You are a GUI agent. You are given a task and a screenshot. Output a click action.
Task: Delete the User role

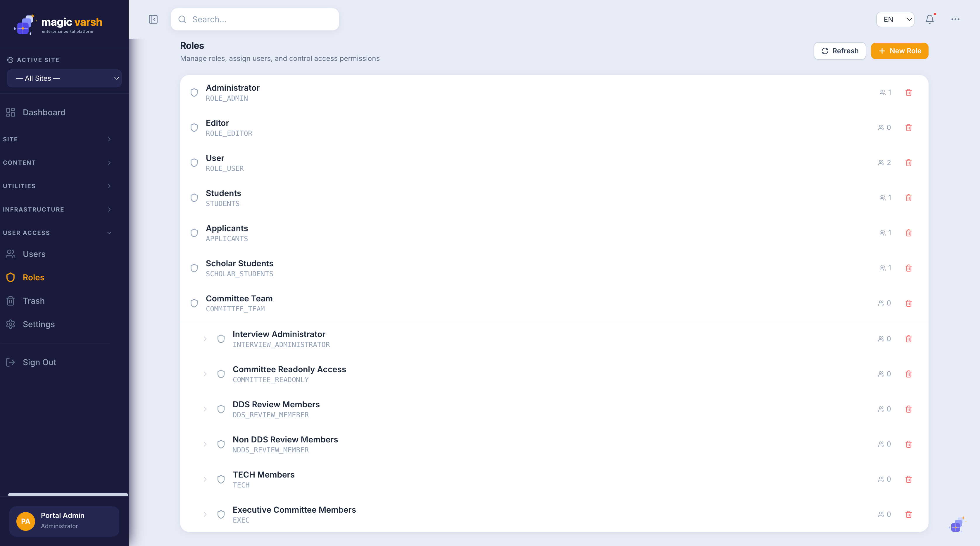[908, 163]
